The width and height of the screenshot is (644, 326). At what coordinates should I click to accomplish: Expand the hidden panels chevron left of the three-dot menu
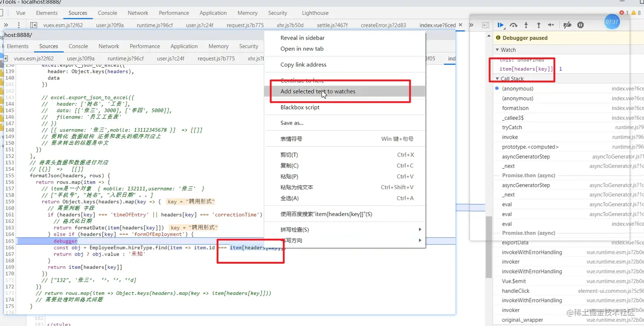(x=6, y=25)
